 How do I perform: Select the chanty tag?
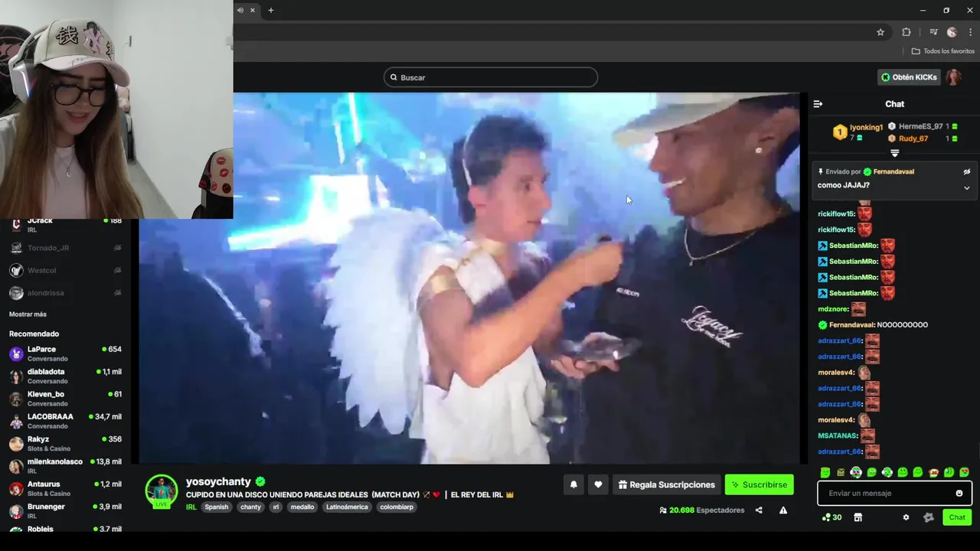pyautogui.click(x=250, y=507)
